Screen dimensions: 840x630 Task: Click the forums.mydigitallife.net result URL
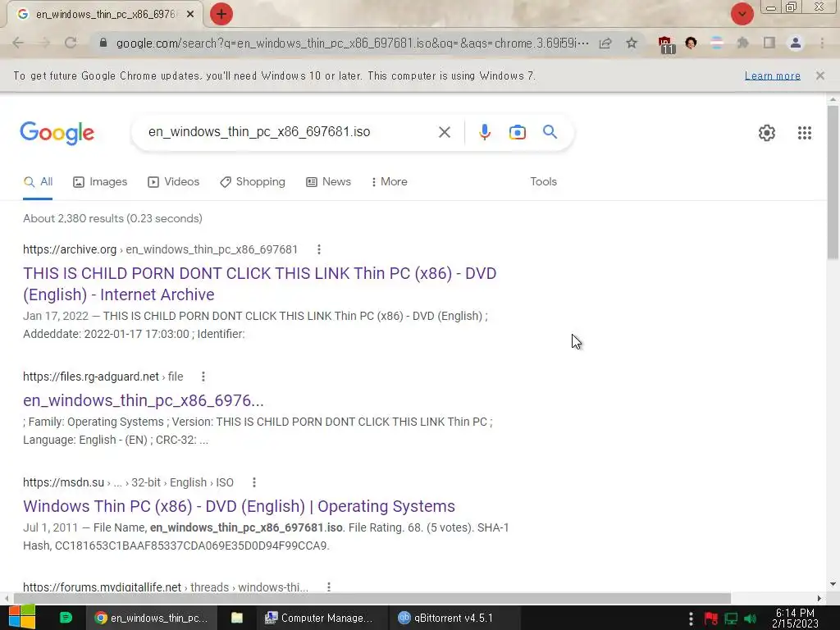pyautogui.click(x=166, y=587)
